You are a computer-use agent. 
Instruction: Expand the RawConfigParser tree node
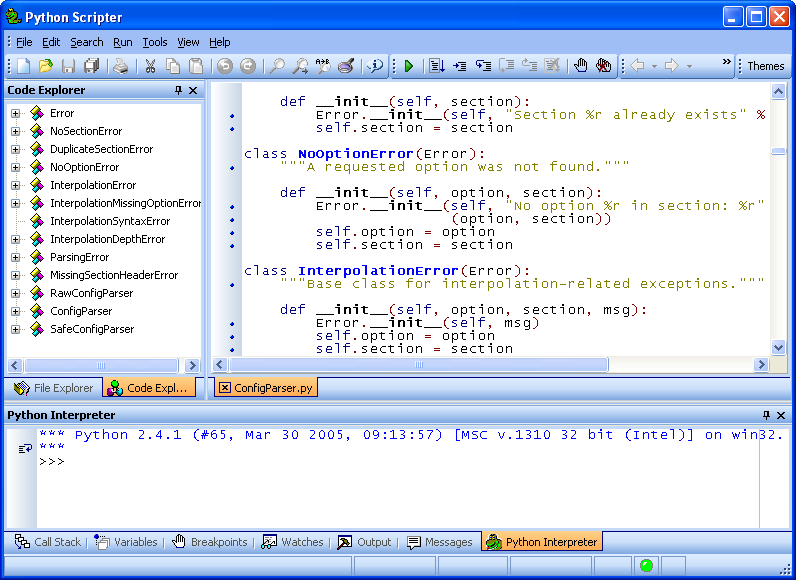[16, 293]
